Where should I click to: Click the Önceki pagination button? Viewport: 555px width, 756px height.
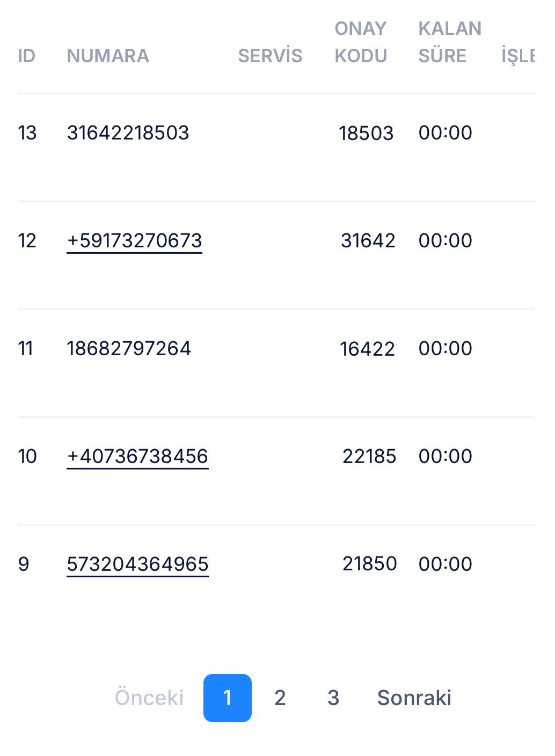coord(149,698)
